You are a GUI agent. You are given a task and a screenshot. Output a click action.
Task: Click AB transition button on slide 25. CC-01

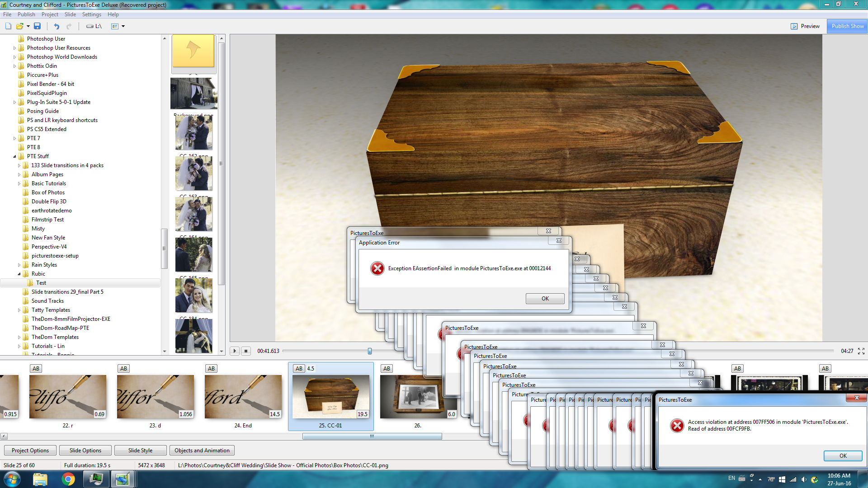point(299,369)
